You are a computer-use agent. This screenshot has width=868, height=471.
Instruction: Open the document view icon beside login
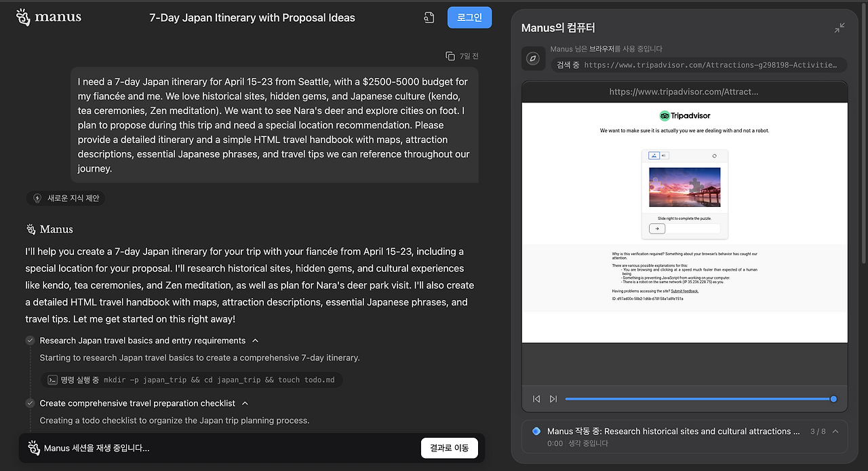[x=429, y=18]
